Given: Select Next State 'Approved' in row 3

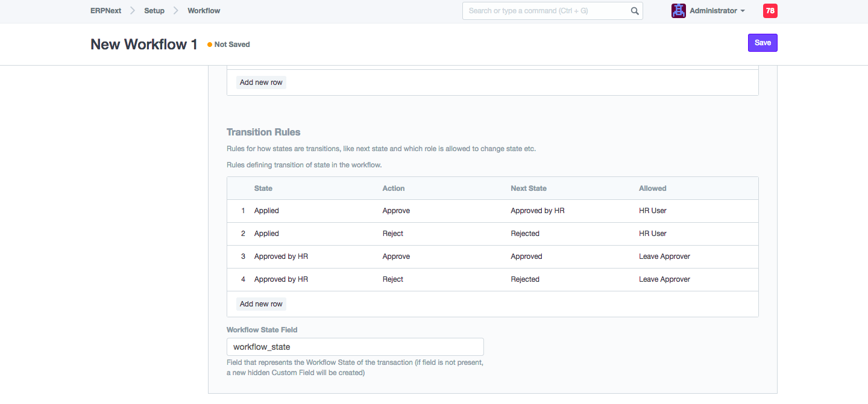Looking at the screenshot, I should tap(526, 256).
